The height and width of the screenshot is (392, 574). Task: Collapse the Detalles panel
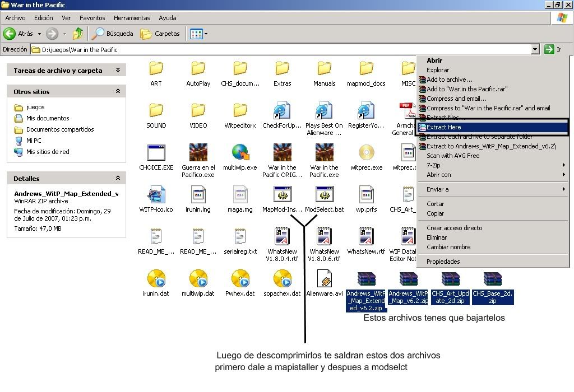(x=118, y=178)
